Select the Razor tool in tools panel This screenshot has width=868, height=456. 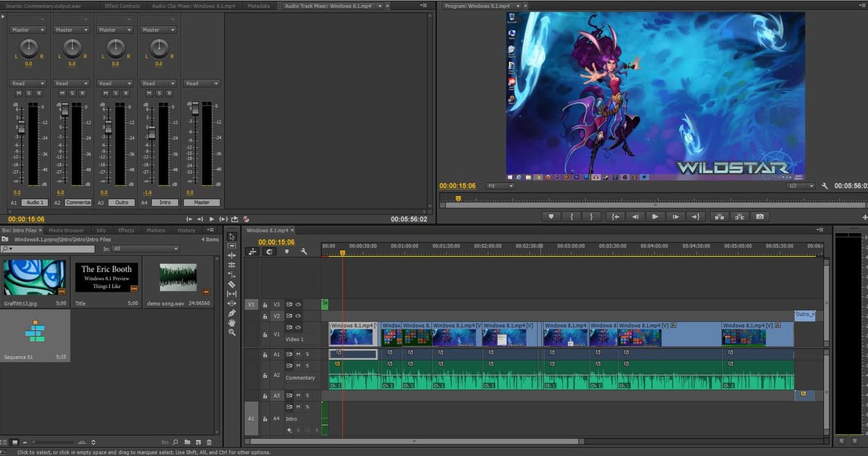(231, 284)
